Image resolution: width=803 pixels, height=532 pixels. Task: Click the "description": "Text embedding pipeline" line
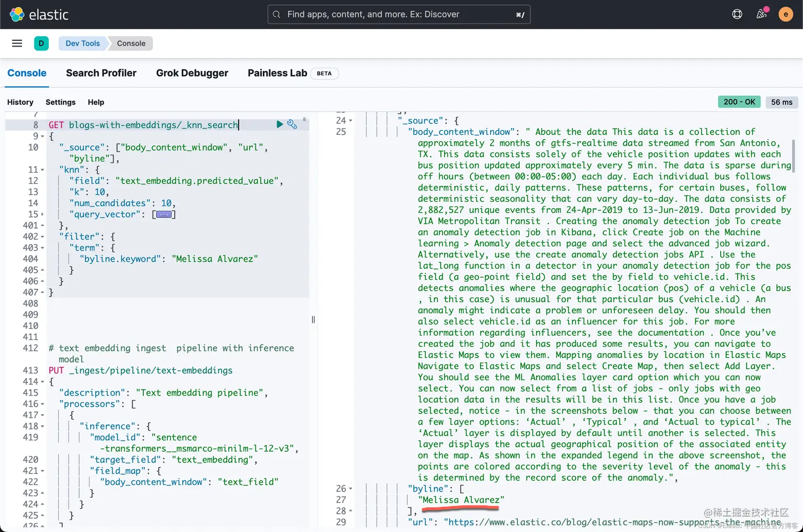(164, 393)
